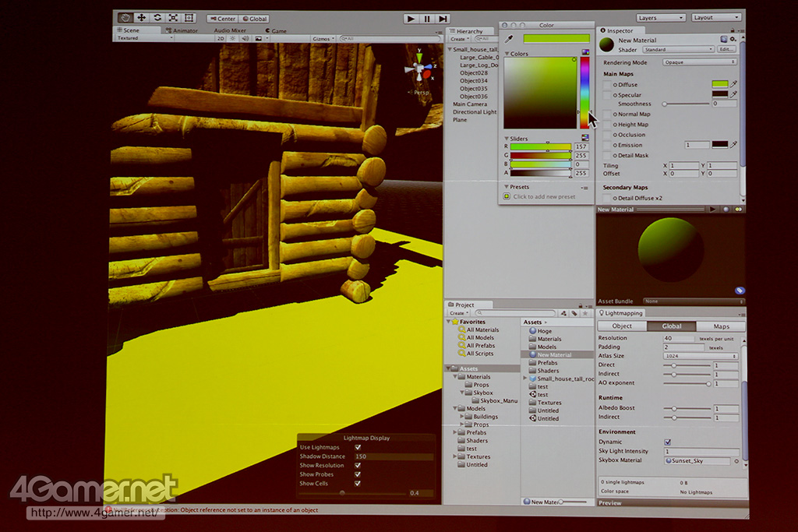Open the Gizmos dropdown
798x532 pixels.
(323, 39)
